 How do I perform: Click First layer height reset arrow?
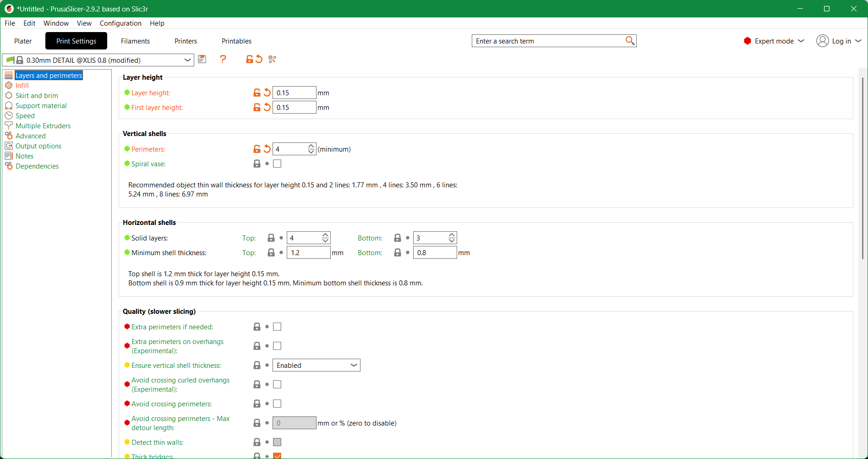[267, 107]
